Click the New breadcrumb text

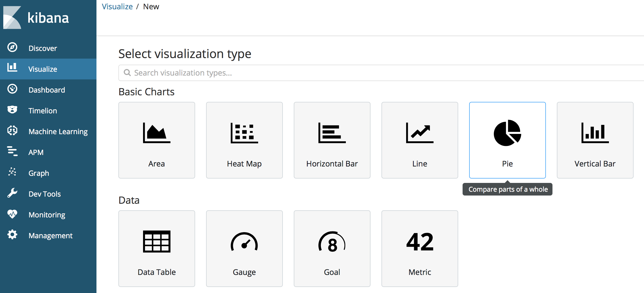pyautogui.click(x=151, y=7)
